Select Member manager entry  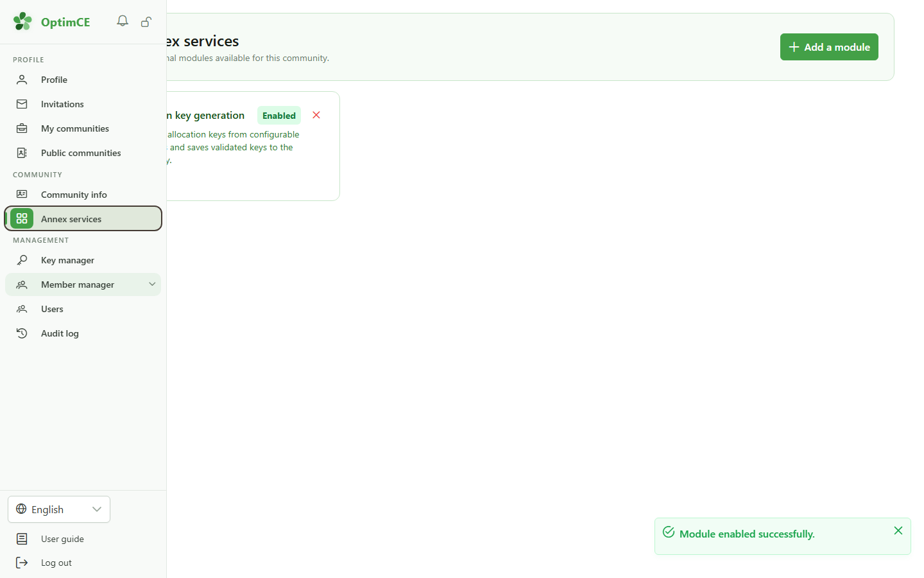(83, 285)
